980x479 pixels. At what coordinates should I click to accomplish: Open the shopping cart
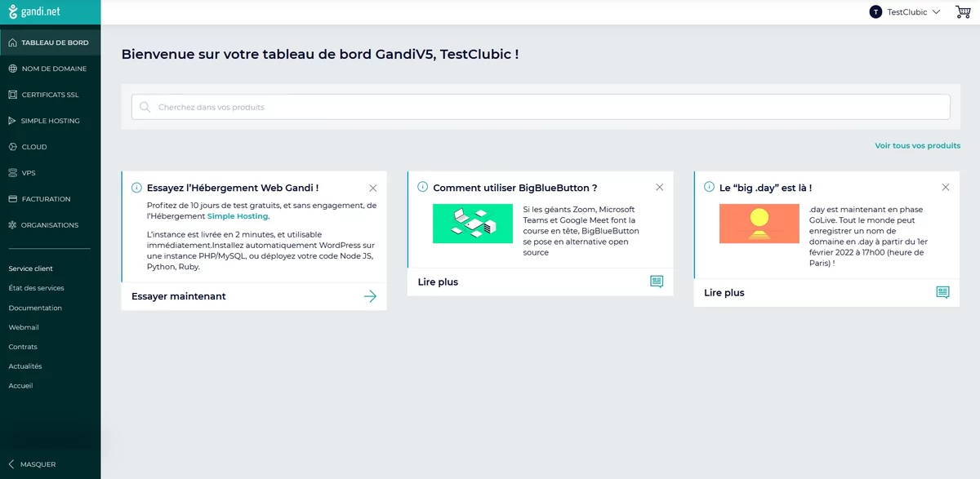[x=963, y=11]
